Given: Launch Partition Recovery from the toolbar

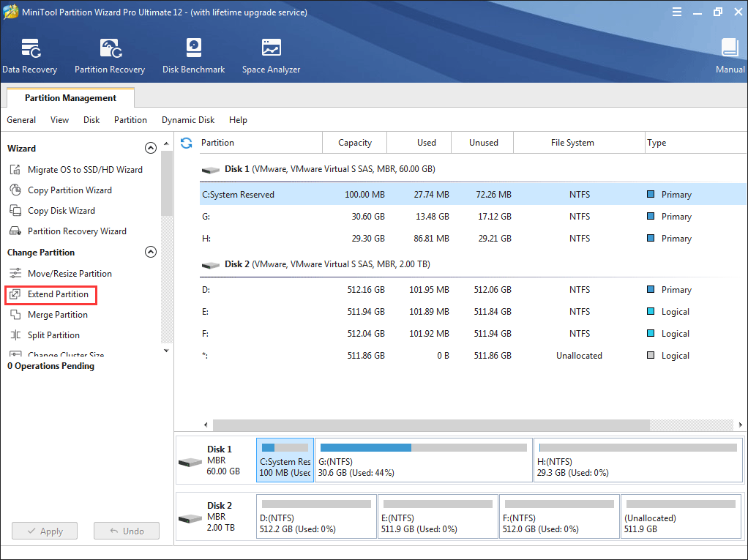Looking at the screenshot, I should pyautogui.click(x=110, y=56).
